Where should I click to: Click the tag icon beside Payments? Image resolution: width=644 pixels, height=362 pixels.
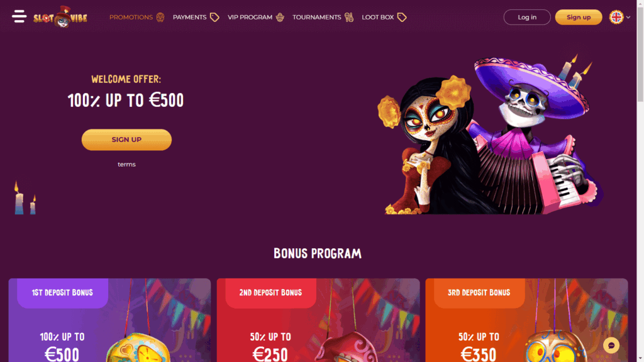[x=214, y=17]
